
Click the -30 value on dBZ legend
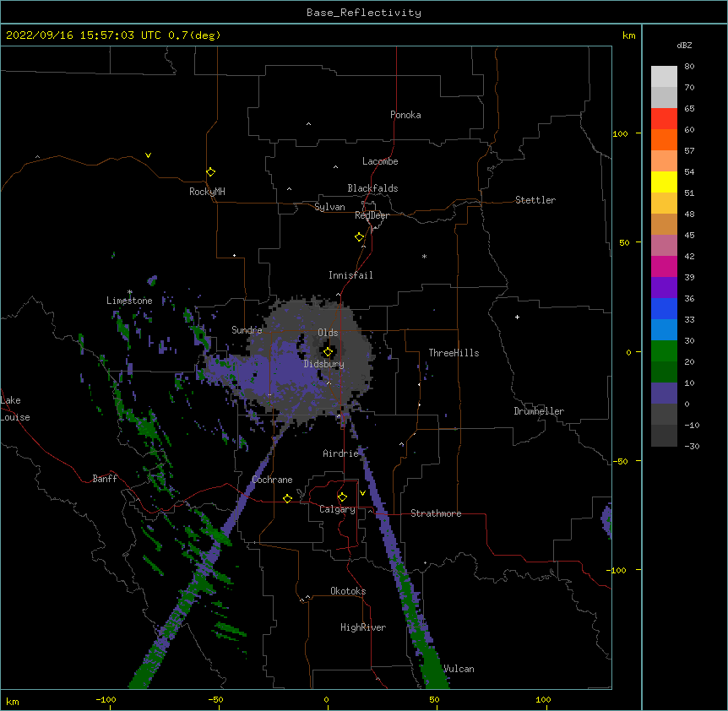(x=692, y=446)
